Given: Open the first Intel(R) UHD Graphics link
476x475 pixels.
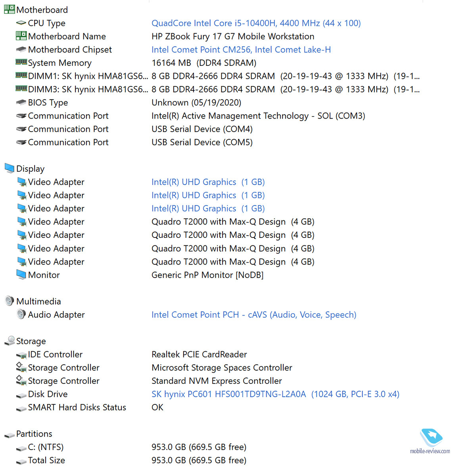Looking at the screenshot, I should (x=208, y=182).
